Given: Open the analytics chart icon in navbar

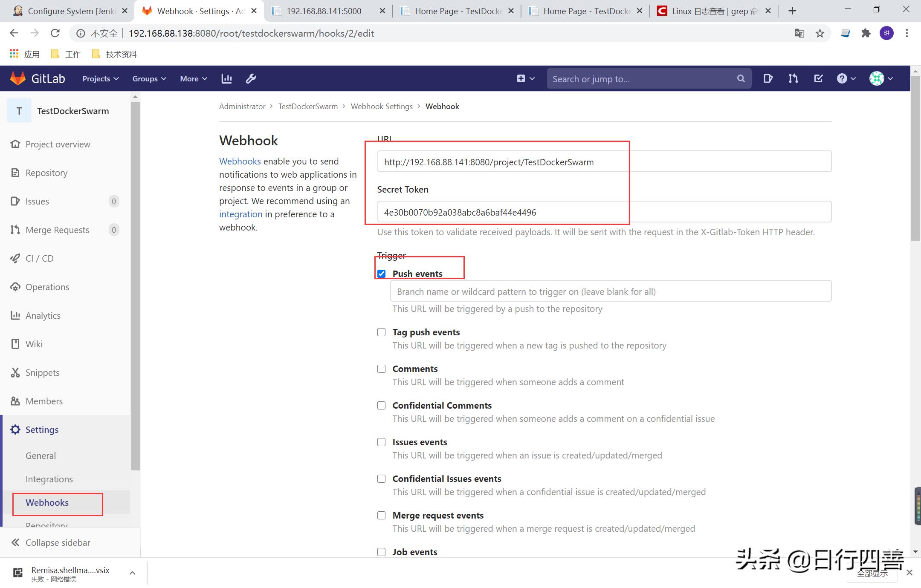Looking at the screenshot, I should (226, 78).
